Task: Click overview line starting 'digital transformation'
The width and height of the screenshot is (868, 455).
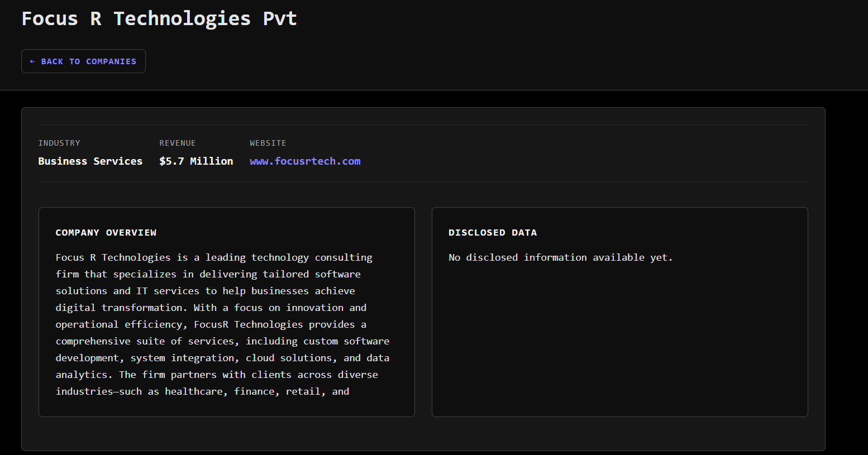Action: click(211, 308)
